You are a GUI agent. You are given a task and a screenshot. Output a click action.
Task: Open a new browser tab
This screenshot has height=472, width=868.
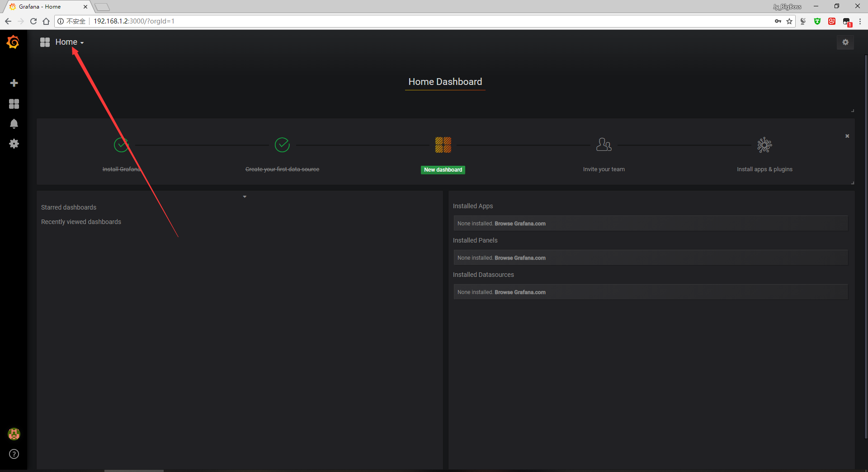click(x=103, y=7)
